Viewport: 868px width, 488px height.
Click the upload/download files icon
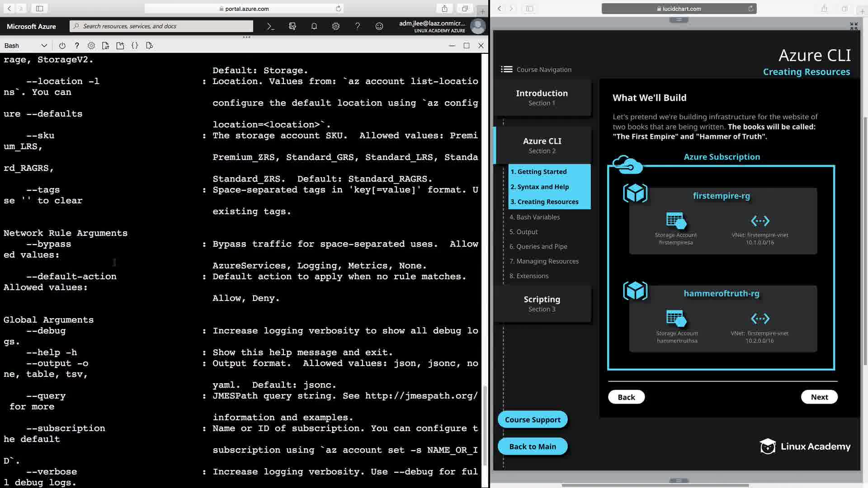pos(106,46)
